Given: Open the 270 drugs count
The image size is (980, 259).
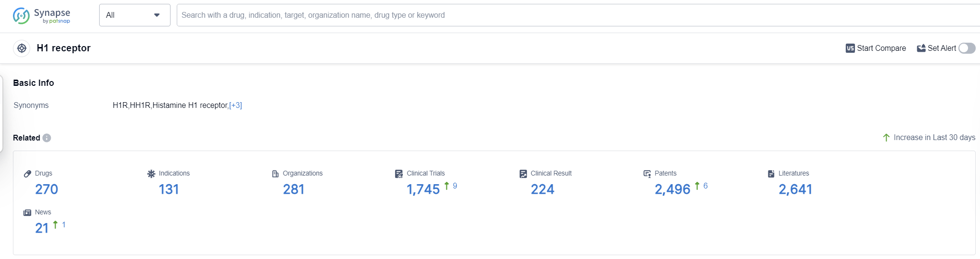Looking at the screenshot, I should (x=46, y=189).
